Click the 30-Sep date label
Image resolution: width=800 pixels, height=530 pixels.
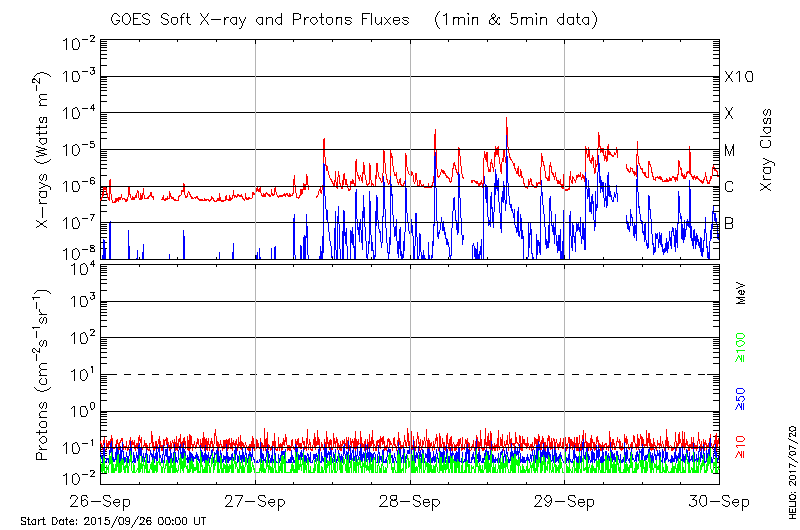[x=719, y=500]
